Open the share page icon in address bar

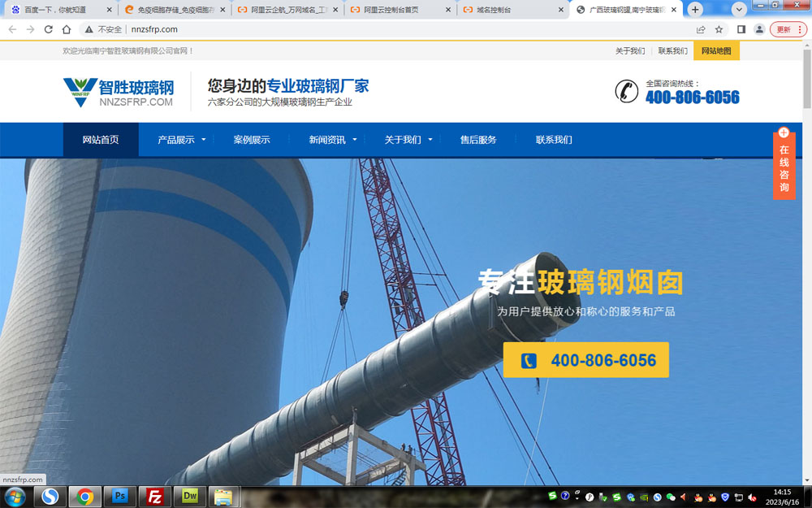pyautogui.click(x=701, y=29)
